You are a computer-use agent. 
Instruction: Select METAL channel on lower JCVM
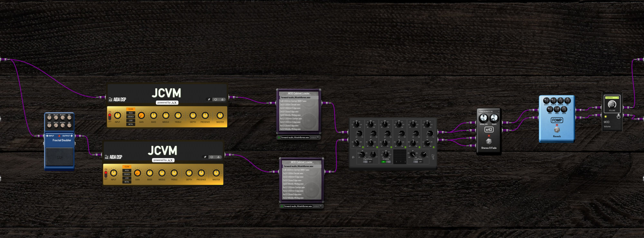127,182
